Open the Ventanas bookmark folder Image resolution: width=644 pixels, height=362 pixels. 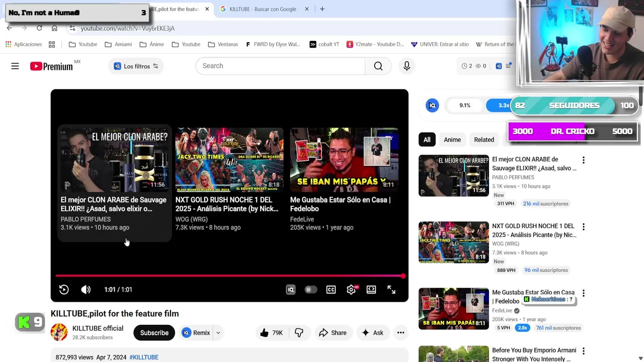(223, 44)
